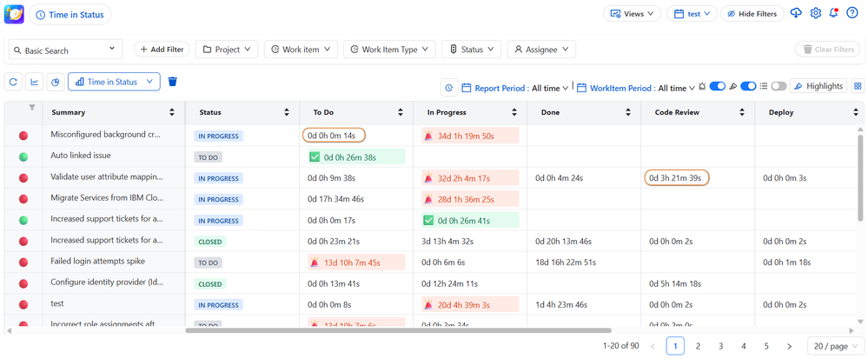
Task: Expand the Assignee filter dropdown
Action: pyautogui.click(x=541, y=50)
